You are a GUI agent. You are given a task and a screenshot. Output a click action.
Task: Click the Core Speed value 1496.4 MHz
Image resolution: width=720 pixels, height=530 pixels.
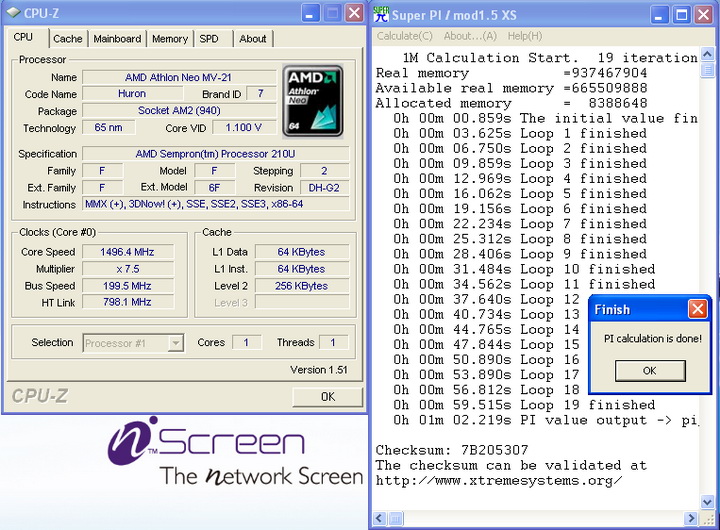(128, 252)
